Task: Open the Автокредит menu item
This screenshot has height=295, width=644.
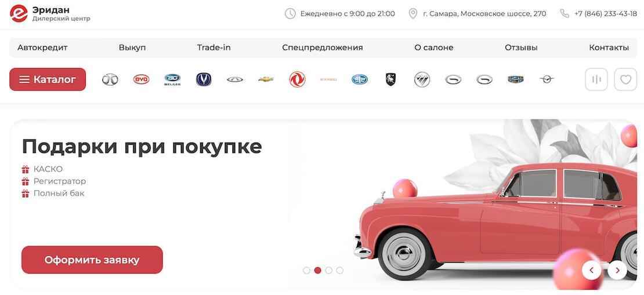Action: 42,48
